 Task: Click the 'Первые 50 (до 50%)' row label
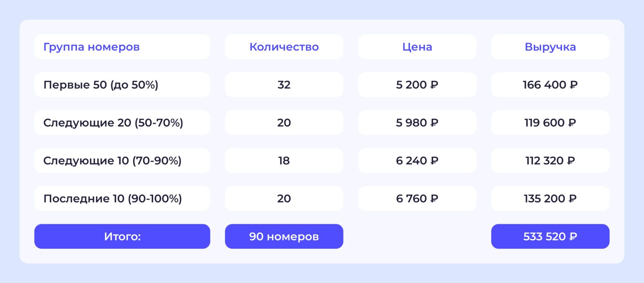click(122, 85)
